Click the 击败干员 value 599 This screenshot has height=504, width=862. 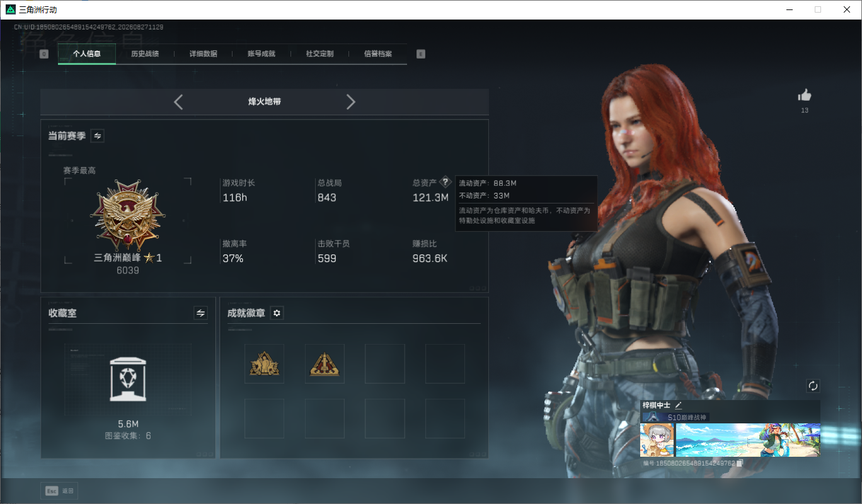[x=327, y=258]
